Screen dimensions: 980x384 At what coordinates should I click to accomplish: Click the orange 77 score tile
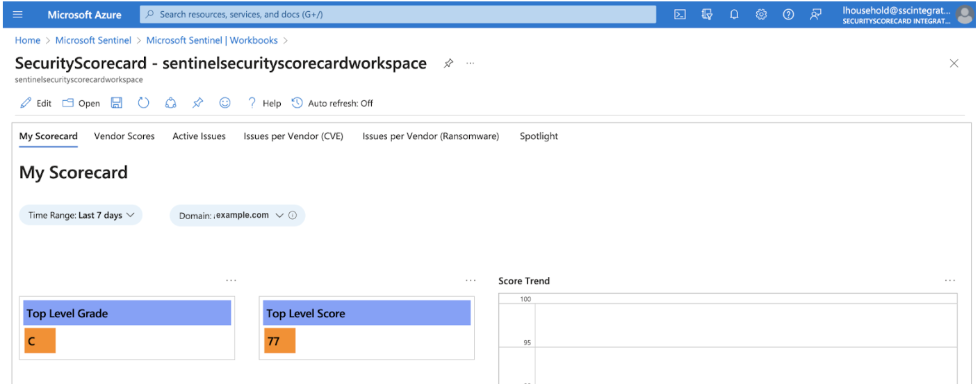[x=280, y=341]
